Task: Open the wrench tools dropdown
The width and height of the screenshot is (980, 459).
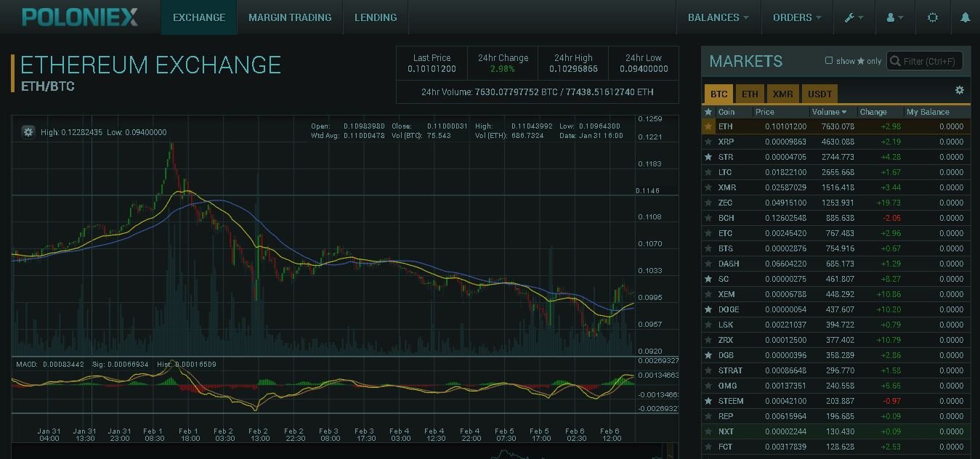Action: pyautogui.click(x=854, y=17)
